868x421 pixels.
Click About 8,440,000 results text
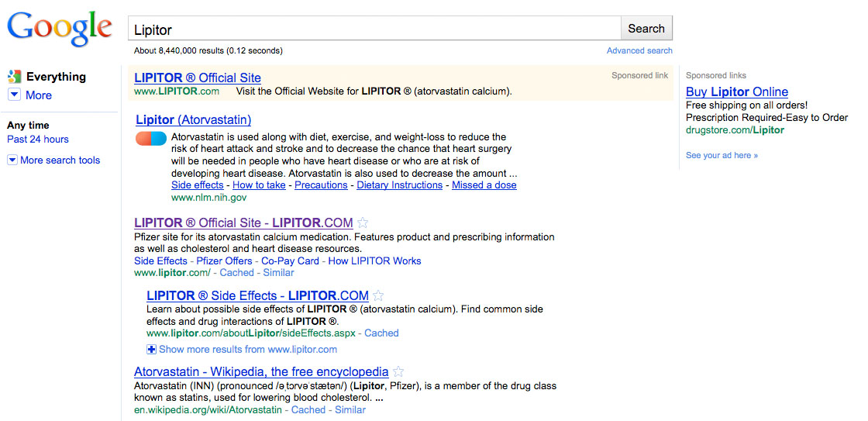[x=208, y=51]
